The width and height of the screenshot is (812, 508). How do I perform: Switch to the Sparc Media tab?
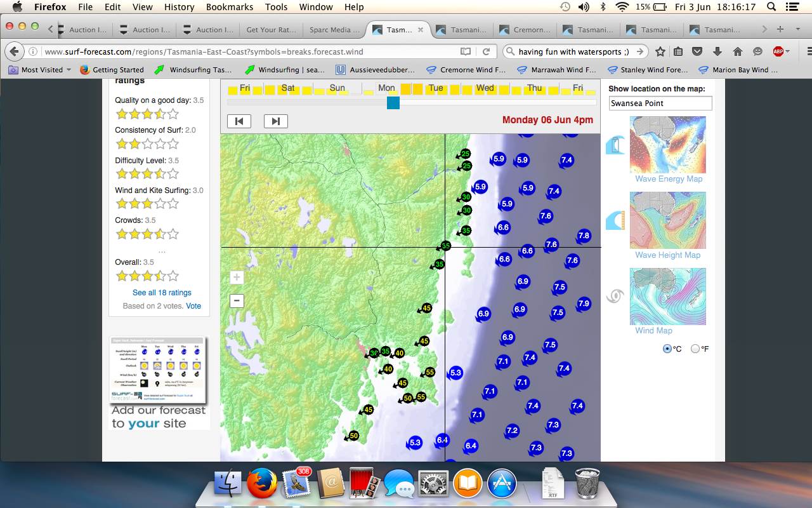(334, 30)
